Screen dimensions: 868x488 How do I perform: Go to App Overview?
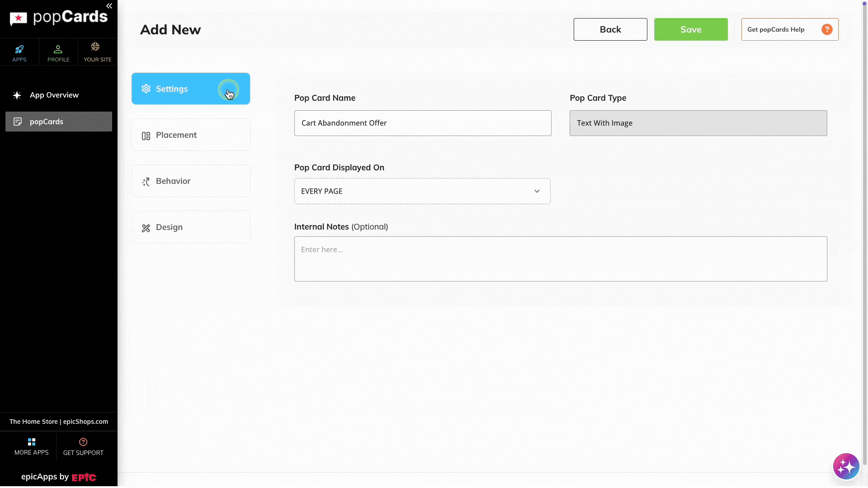[59, 95]
